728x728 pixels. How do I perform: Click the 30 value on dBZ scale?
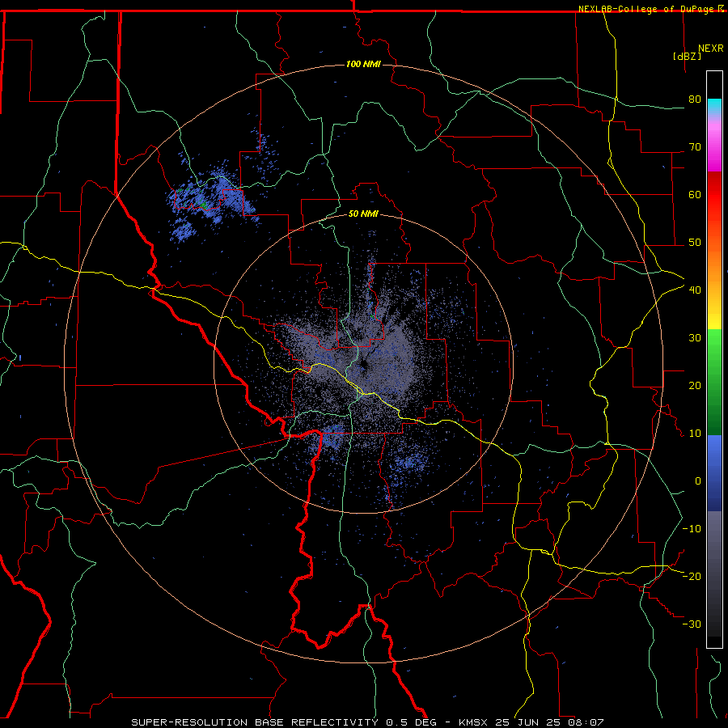695,338
